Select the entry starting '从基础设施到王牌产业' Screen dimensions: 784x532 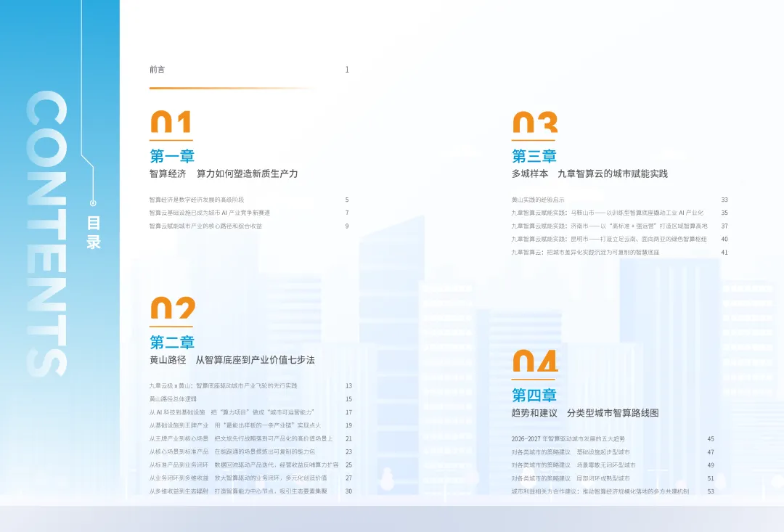coord(235,425)
